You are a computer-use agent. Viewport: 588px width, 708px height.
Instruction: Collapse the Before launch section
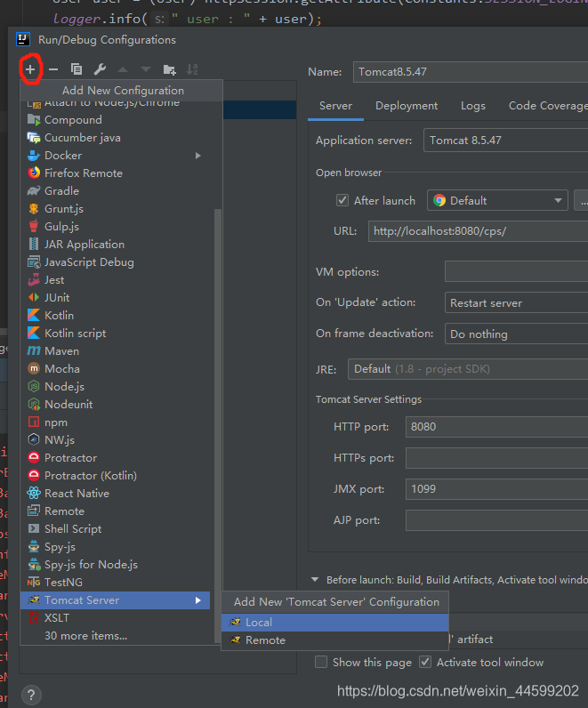click(x=315, y=580)
